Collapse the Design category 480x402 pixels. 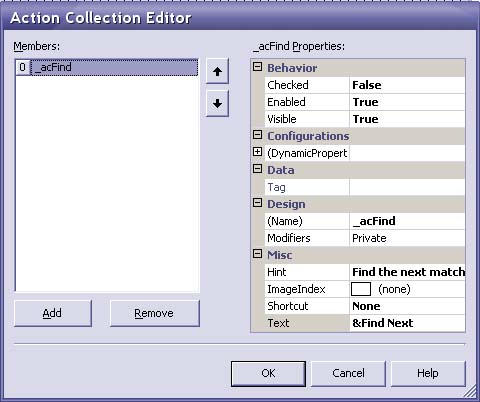(257, 203)
